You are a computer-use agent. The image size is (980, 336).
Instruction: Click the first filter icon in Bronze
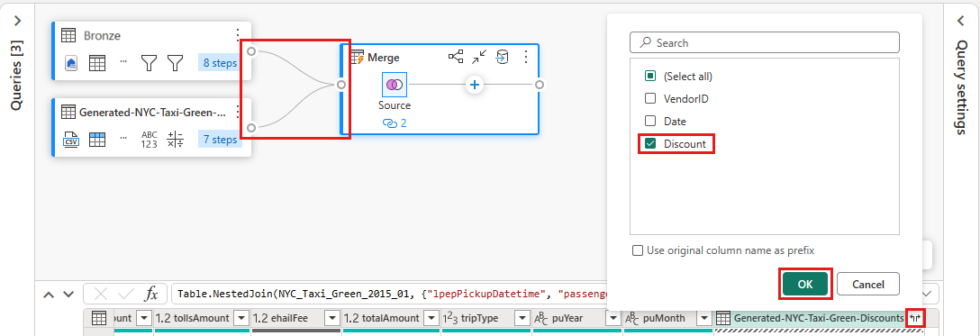(x=148, y=62)
